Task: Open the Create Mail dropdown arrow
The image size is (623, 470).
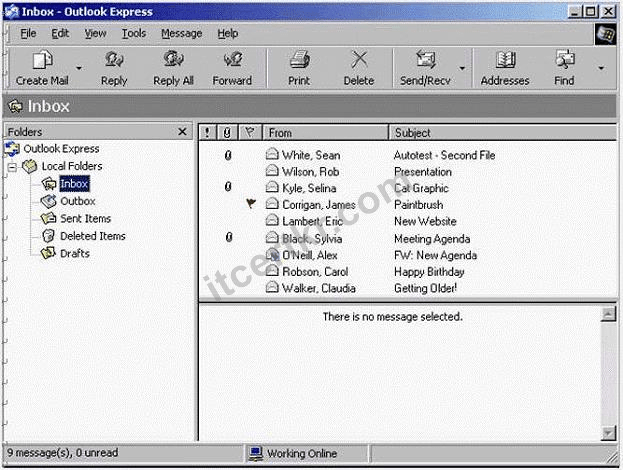Action: coord(79,68)
